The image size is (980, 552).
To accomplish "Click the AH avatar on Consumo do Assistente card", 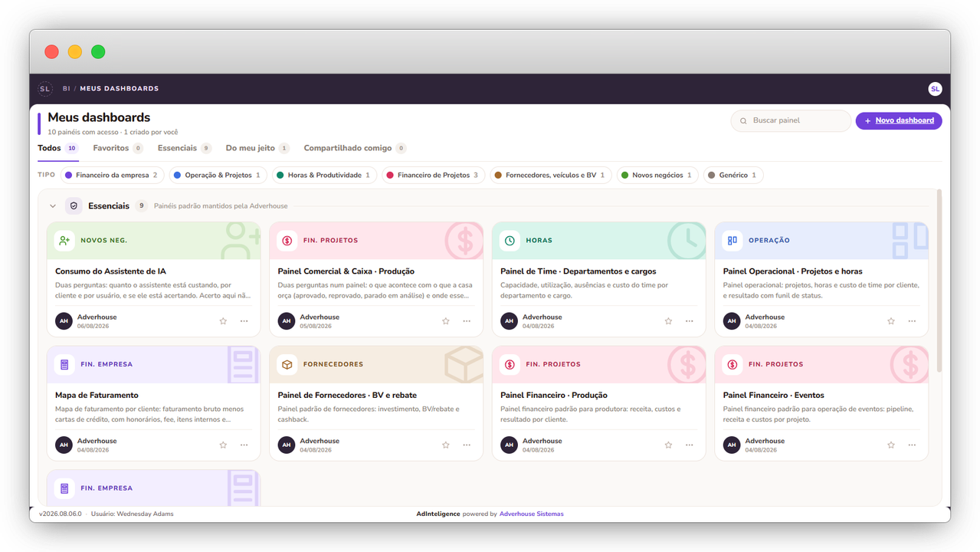I will coord(64,321).
